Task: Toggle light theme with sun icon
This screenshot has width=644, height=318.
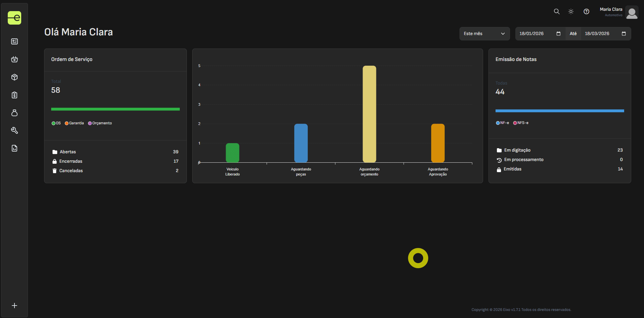Action: [571, 11]
